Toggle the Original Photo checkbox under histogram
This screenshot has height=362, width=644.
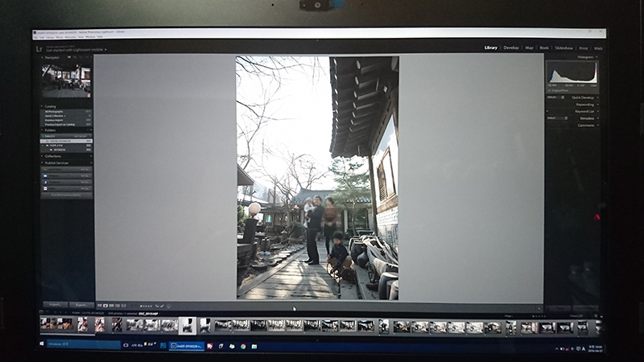pyautogui.click(x=550, y=91)
